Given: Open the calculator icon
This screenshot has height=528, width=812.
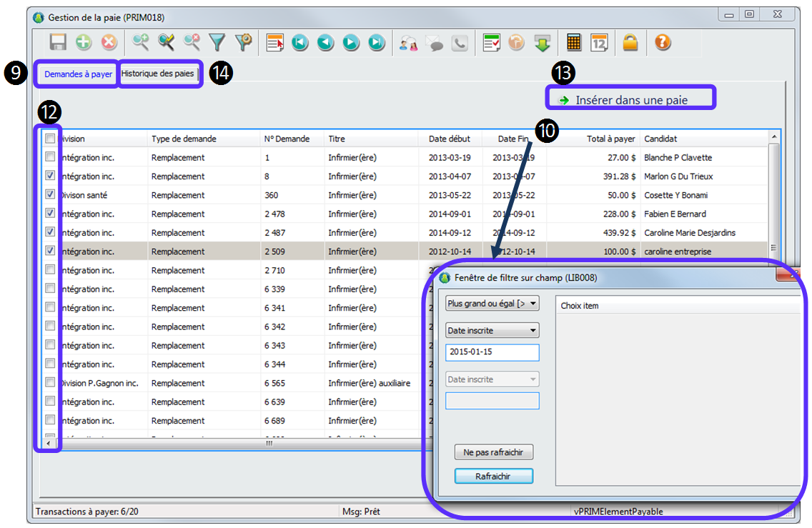Looking at the screenshot, I should pyautogui.click(x=573, y=43).
